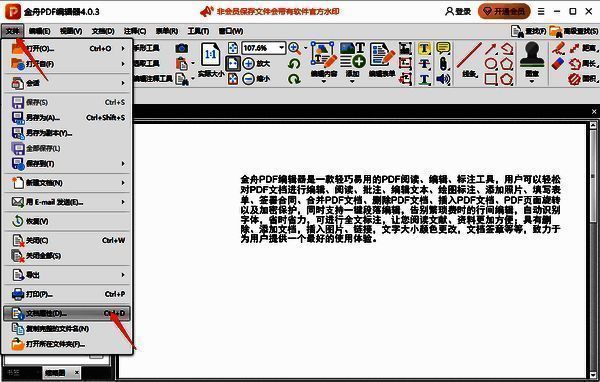Open the View(V) menu
Screen dimensions: 600x382
coord(71,31)
